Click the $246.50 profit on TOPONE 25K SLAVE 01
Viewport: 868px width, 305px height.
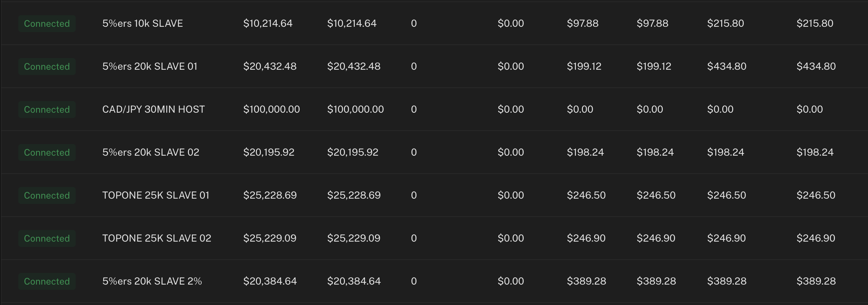pyautogui.click(x=585, y=195)
